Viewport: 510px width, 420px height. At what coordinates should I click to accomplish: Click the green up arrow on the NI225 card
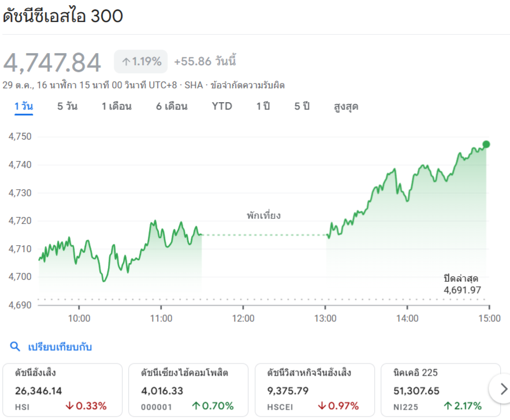pos(448,406)
